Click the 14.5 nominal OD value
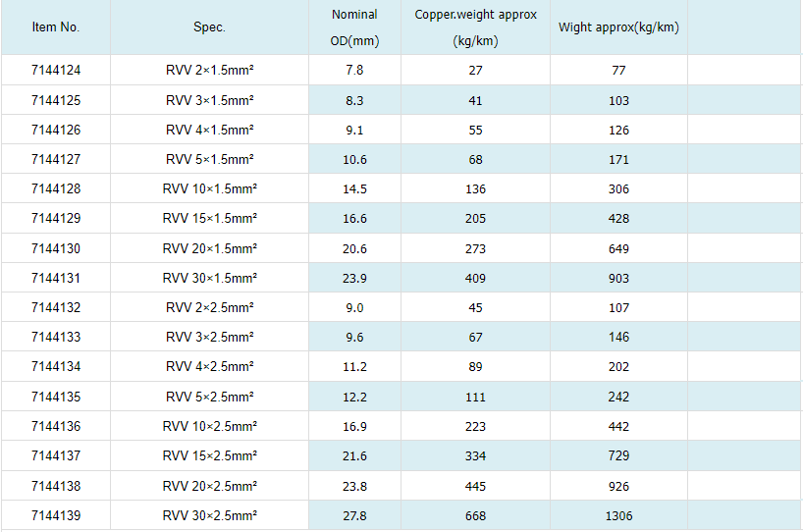The image size is (803, 532). pyautogui.click(x=354, y=189)
